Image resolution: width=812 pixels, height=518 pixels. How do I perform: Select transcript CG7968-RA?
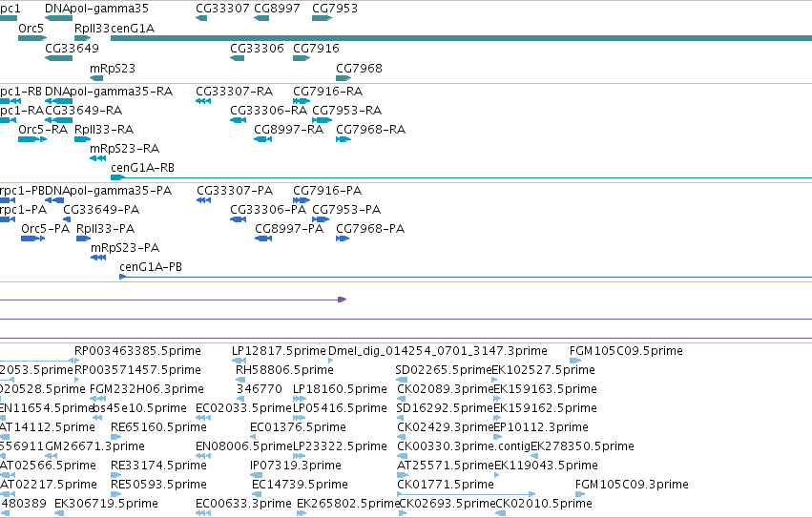371,130
